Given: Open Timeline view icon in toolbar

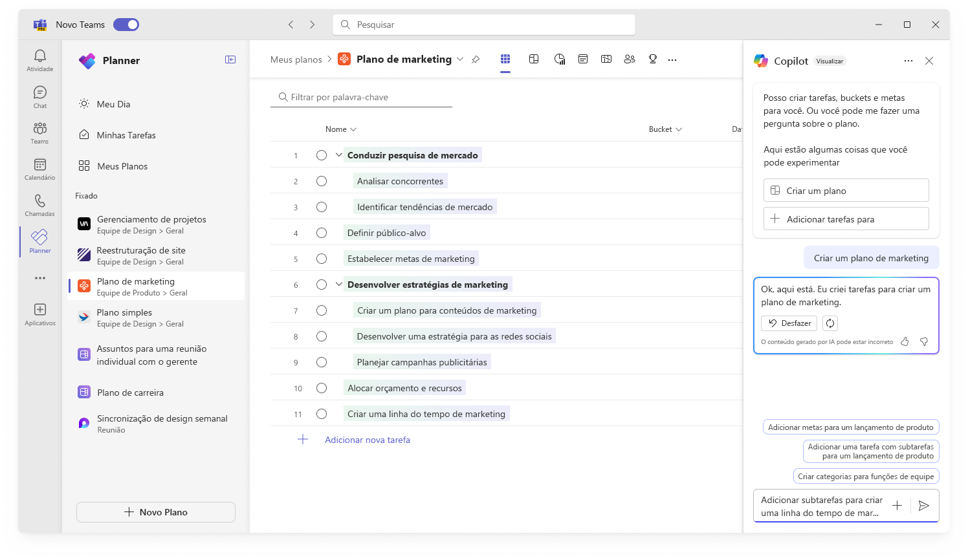Looking at the screenshot, I should click(606, 59).
